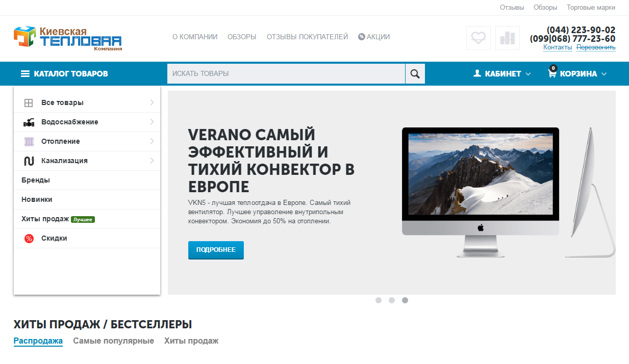Image resolution: width=629 pixels, height=364 pixels.
Task: Expand the Водоснабжение category arrow
Action: [x=152, y=122]
